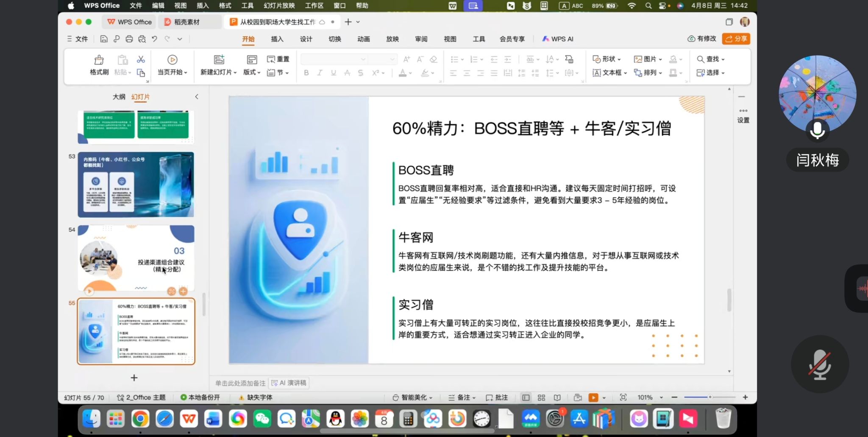Image resolution: width=868 pixels, height=437 pixels.
Task: Click the cut scissors icon
Action: pos(141,59)
